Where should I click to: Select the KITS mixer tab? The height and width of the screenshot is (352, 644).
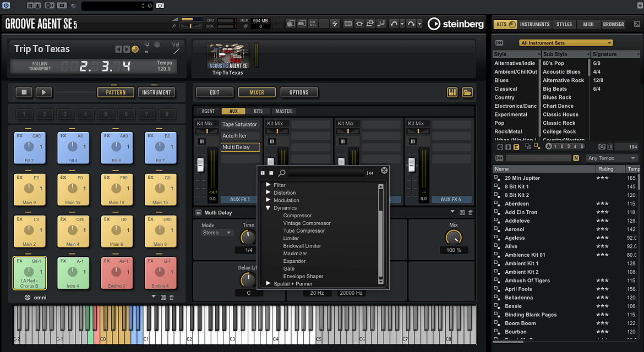[258, 111]
